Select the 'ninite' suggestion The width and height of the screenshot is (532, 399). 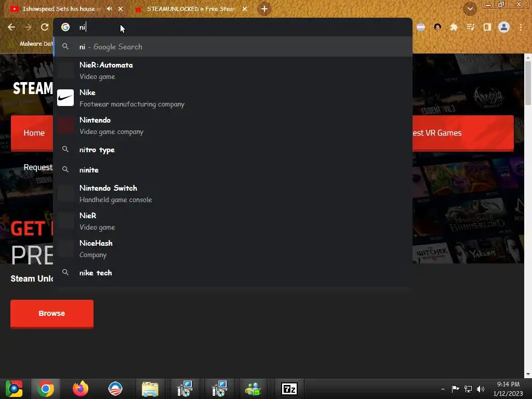[233, 170]
